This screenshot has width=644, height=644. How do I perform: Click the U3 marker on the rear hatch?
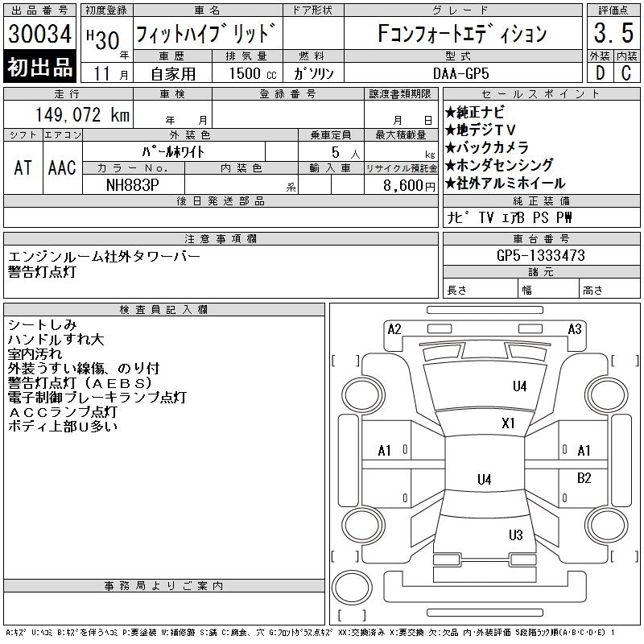click(x=516, y=535)
